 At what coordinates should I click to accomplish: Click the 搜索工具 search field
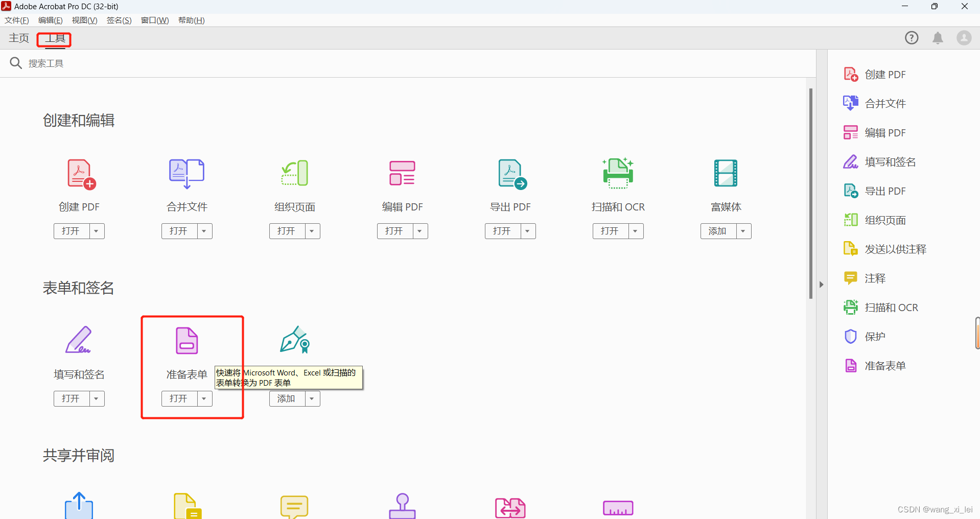pyautogui.click(x=408, y=63)
